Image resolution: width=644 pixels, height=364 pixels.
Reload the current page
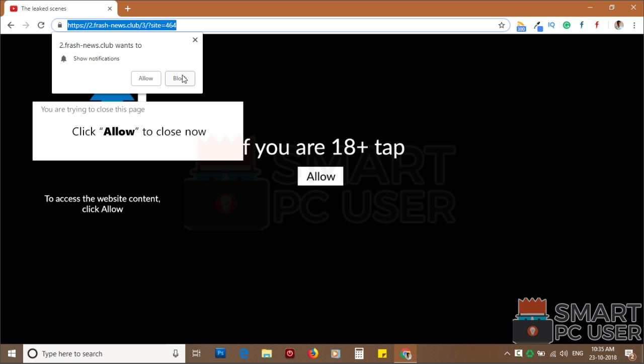(41, 25)
